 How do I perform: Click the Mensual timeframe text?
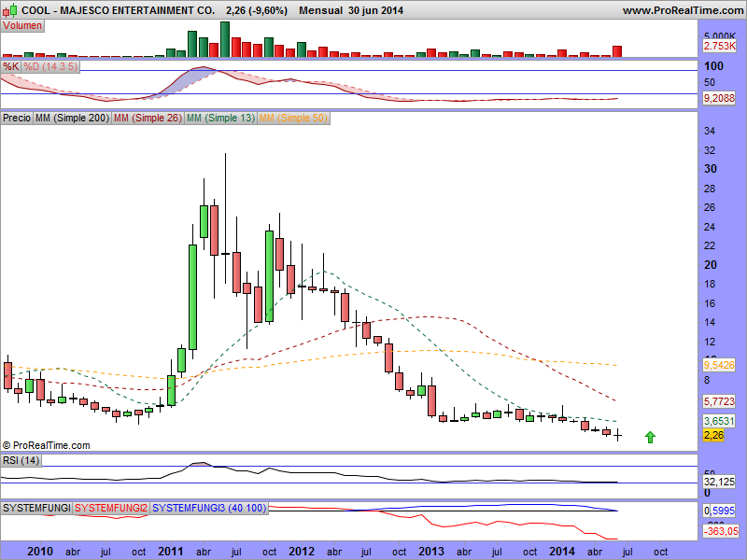pyautogui.click(x=320, y=10)
